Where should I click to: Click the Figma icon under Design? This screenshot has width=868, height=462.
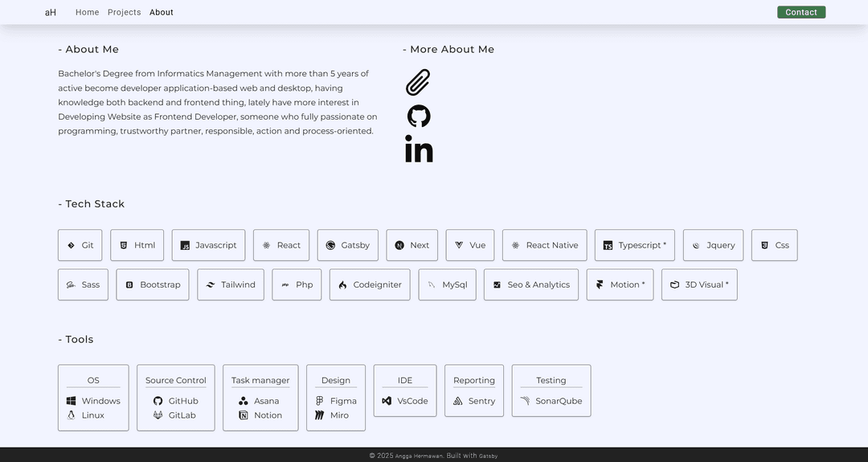click(x=320, y=401)
